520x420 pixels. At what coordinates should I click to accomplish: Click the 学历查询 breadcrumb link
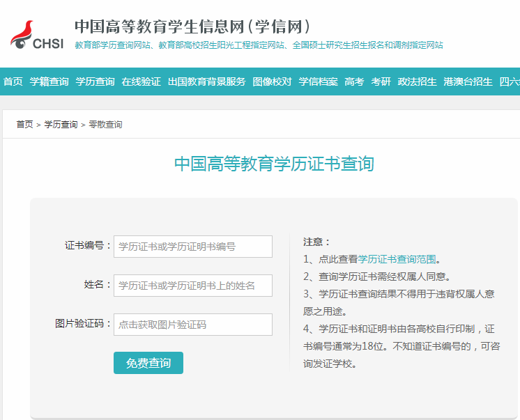[61, 124]
